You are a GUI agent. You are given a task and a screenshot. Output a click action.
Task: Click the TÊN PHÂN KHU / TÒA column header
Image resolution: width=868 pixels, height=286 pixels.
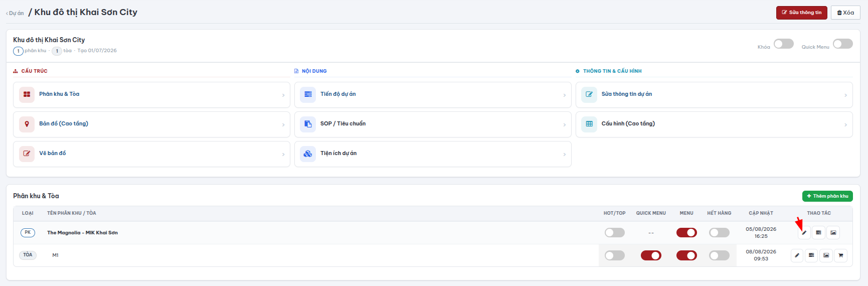click(x=72, y=213)
